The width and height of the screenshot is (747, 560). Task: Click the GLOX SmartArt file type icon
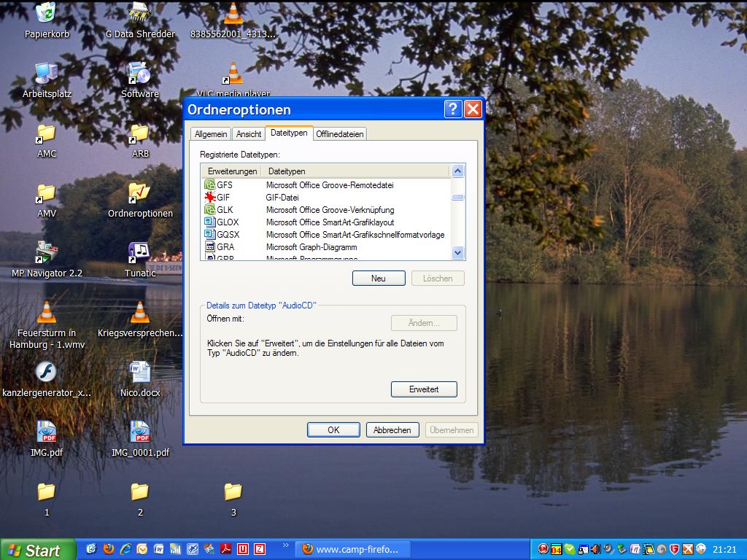[210, 222]
